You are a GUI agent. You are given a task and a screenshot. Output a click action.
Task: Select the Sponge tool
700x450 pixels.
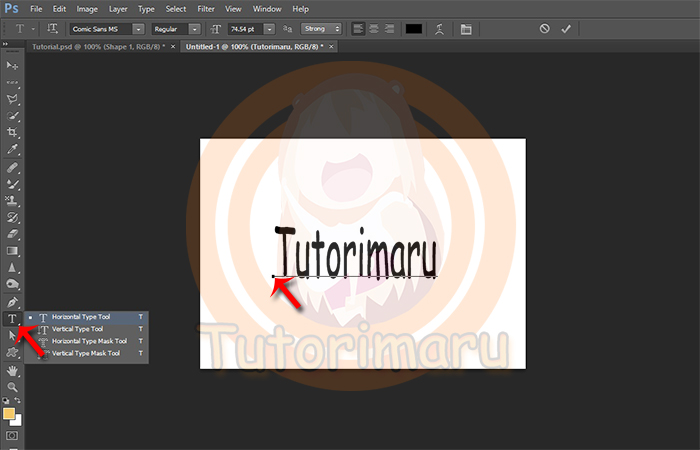[x=12, y=284]
